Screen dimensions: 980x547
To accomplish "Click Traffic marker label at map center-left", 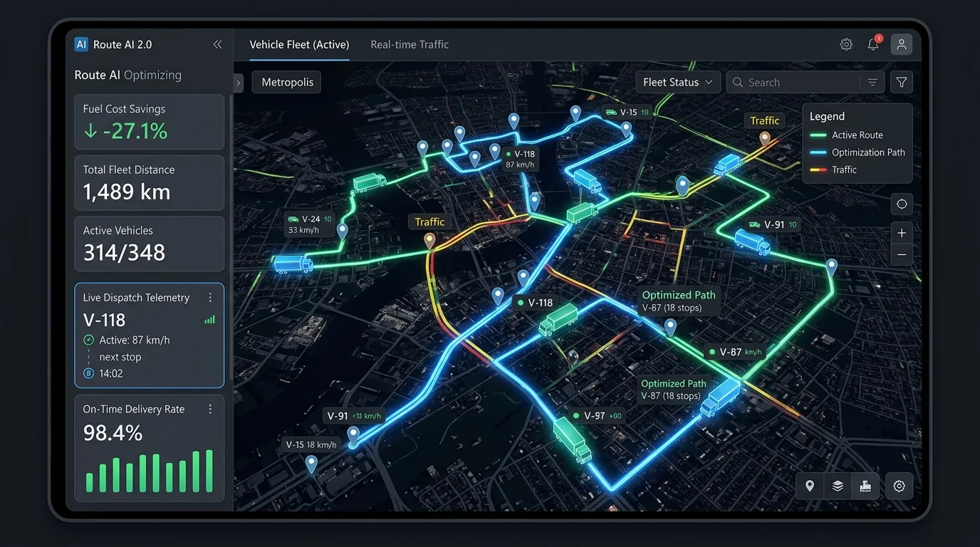I will click(x=429, y=222).
